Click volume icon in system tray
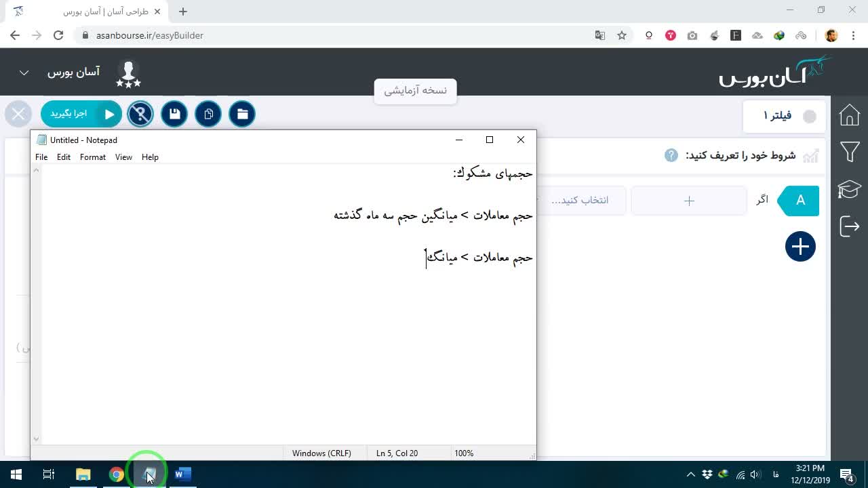The width and height of the screenshot is (868, 488). (755, 474)
